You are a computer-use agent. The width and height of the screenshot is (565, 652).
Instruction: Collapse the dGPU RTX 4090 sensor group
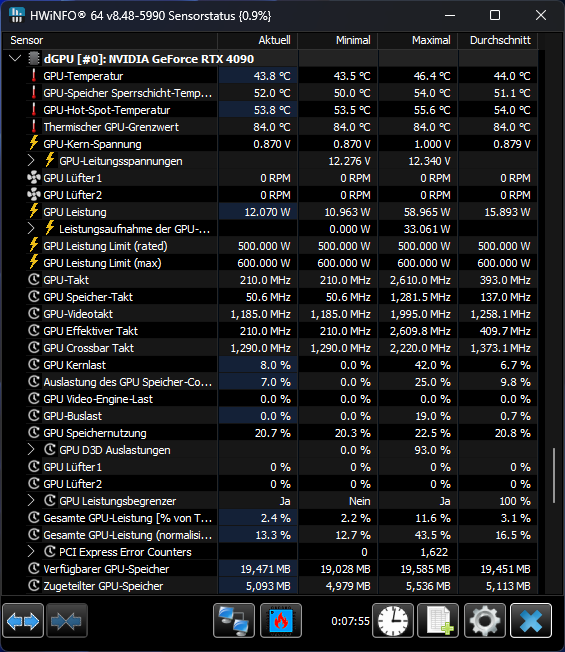15,59
